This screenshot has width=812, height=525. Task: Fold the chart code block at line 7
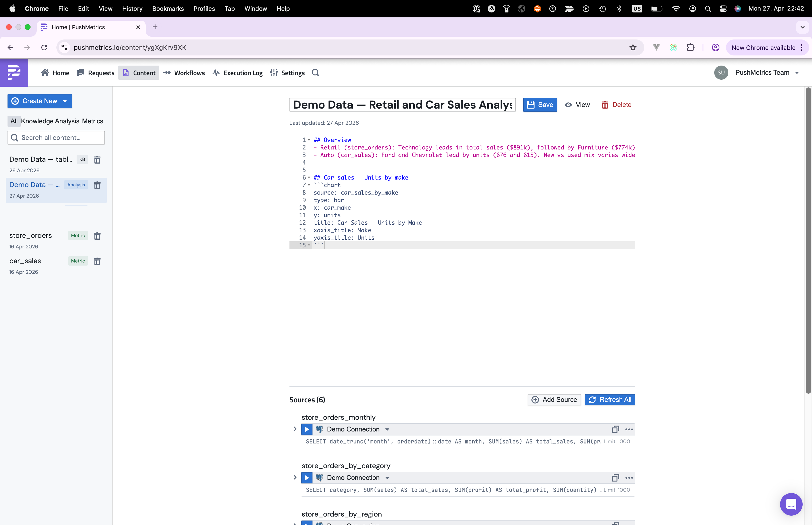pyautogui.click(x=309, y=185)
